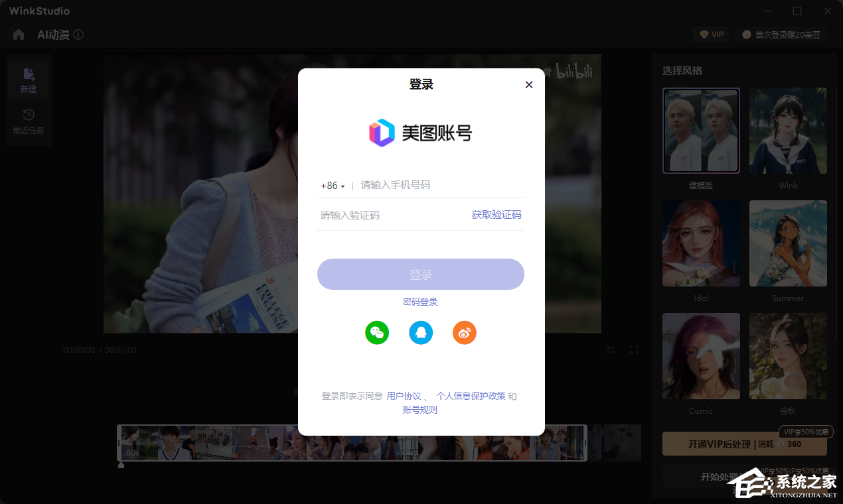Go to the Home icon in WinkStudio
Image resolution: width=843 pixels, height=504 pixels.
pyautogui.click(x=19, y=34)
